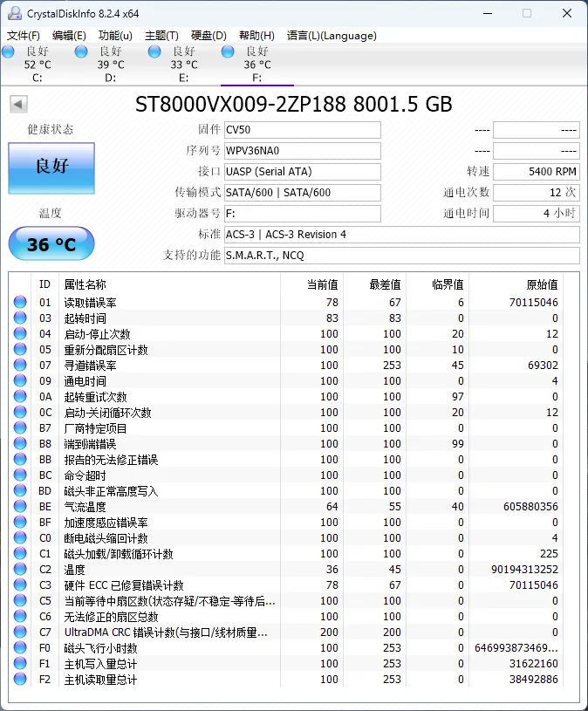Click the interface field UASP (Serial ATA)

point(303,171)
